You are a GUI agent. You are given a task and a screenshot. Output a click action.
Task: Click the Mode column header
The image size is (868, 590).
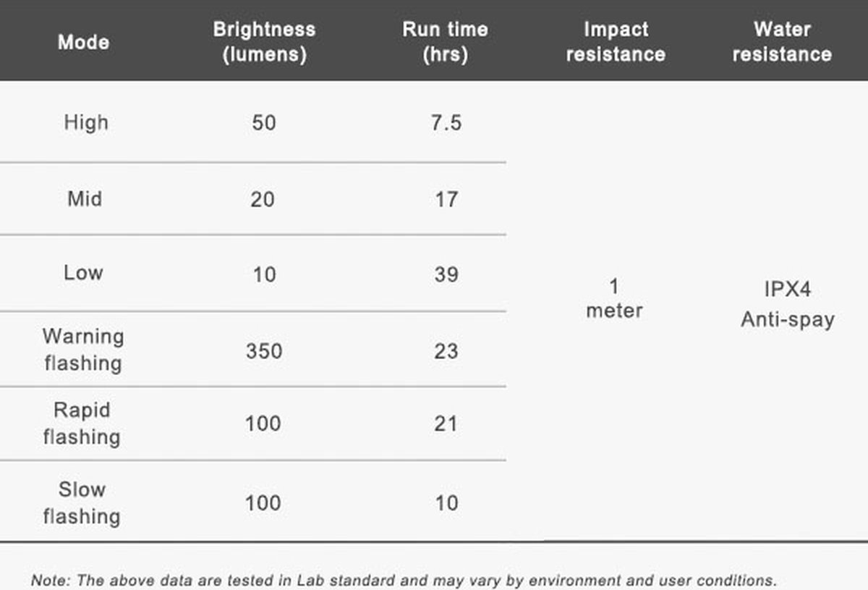(x=84, y=42)
